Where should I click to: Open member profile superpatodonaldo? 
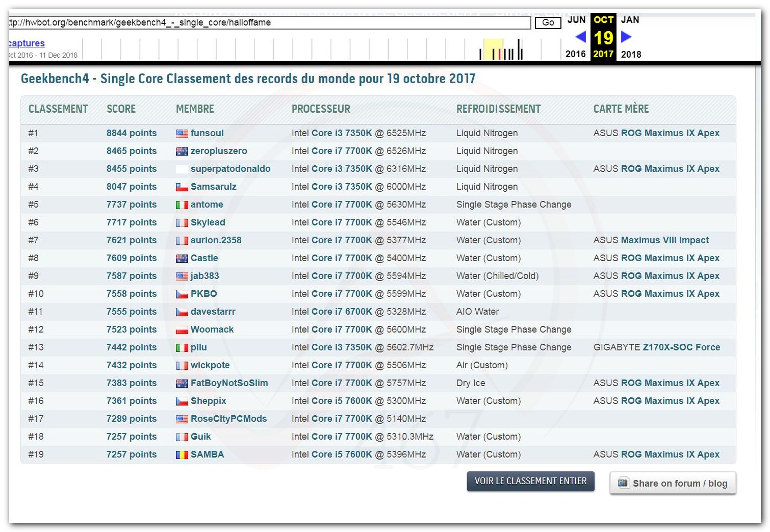click(x=230, y=169)
